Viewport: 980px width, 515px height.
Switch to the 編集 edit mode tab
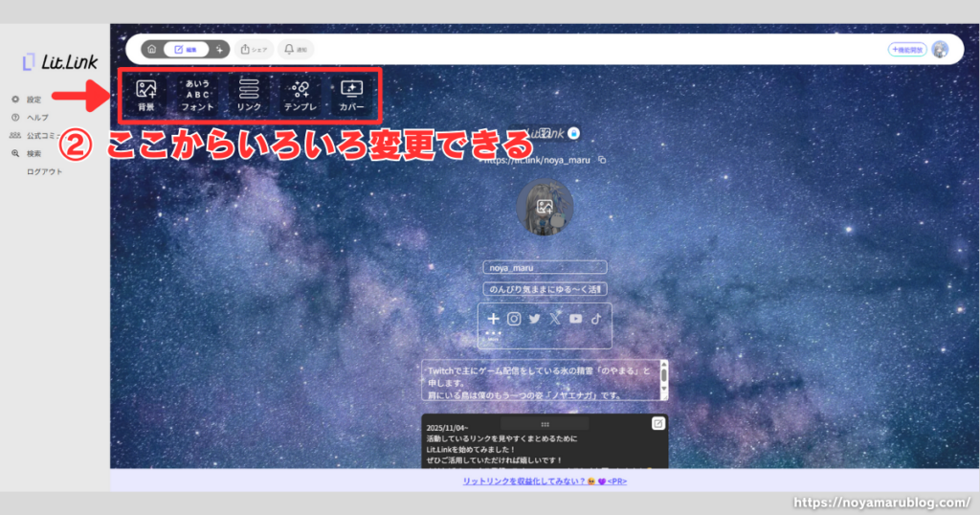187,49
